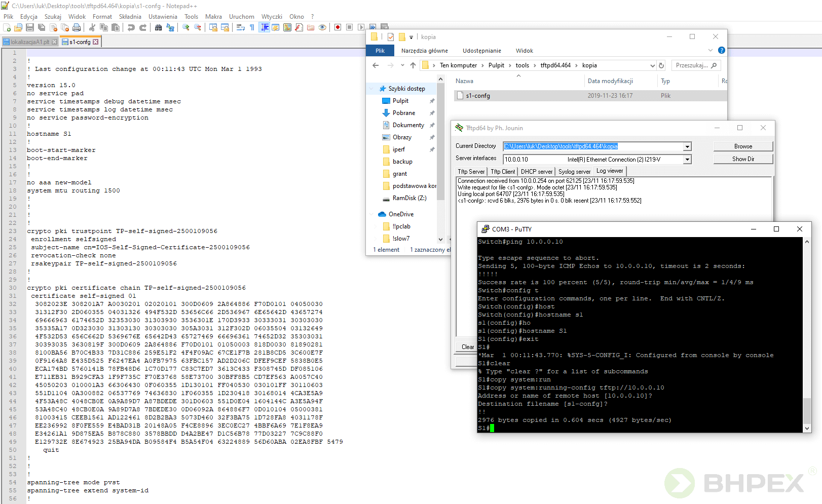Viewport: 822px width, 504px height.
Task: Go up one folder level in Explorer
Action: pos(413,65)
